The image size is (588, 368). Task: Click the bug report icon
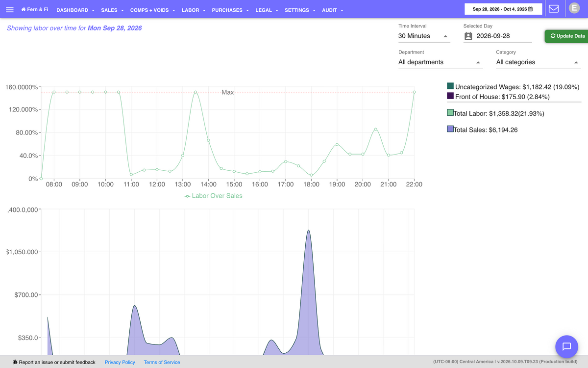(x=15, y=362)
